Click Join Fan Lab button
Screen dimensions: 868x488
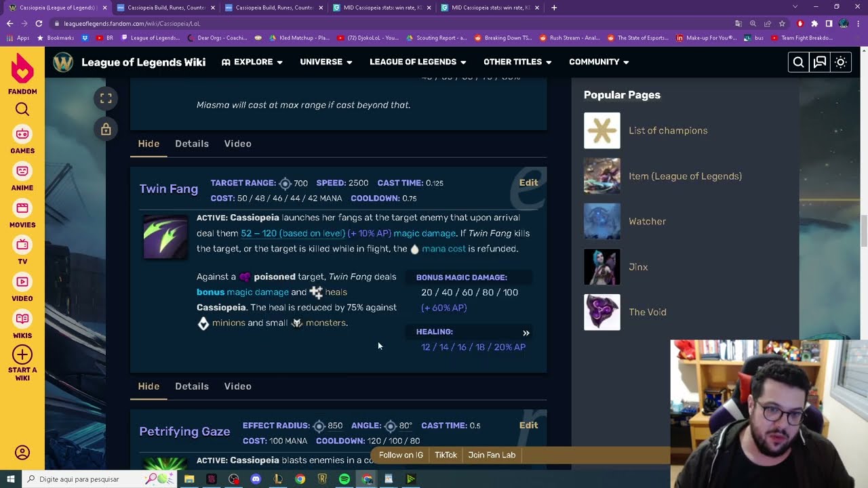click(492, 455)
